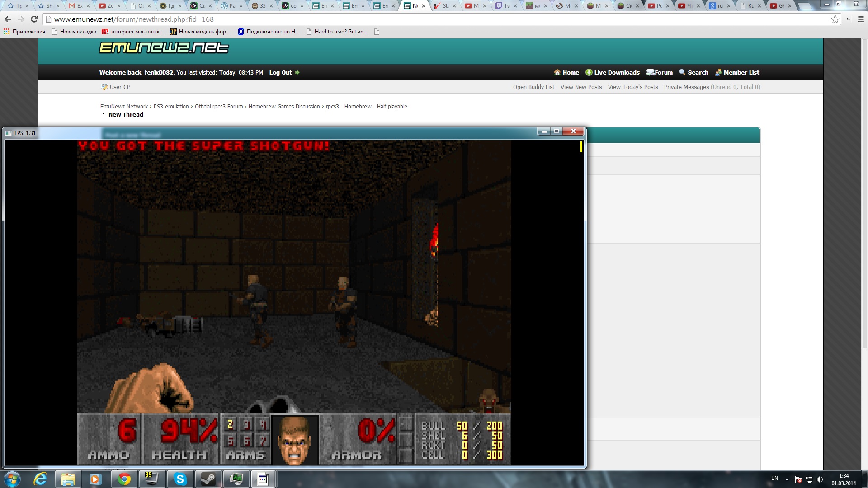Bookmark page with star icon

pos(835,19)
